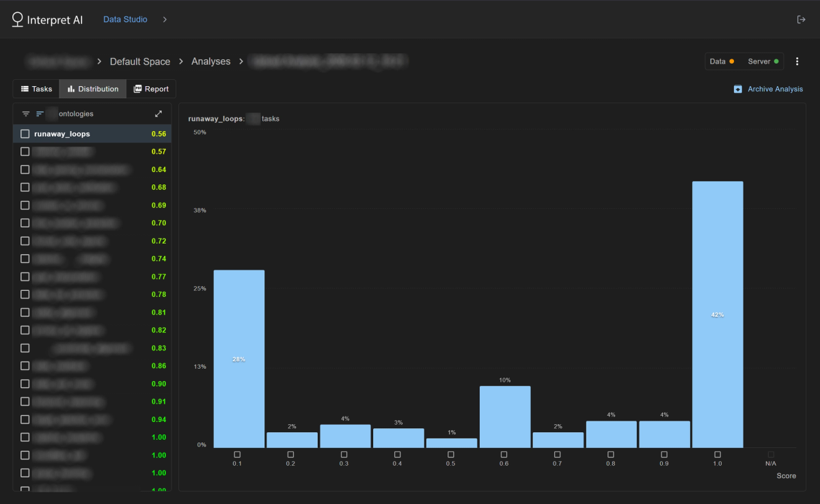Expand the ontologies panel with arrows icon
The image size is (820, 504).
(159, 114)
